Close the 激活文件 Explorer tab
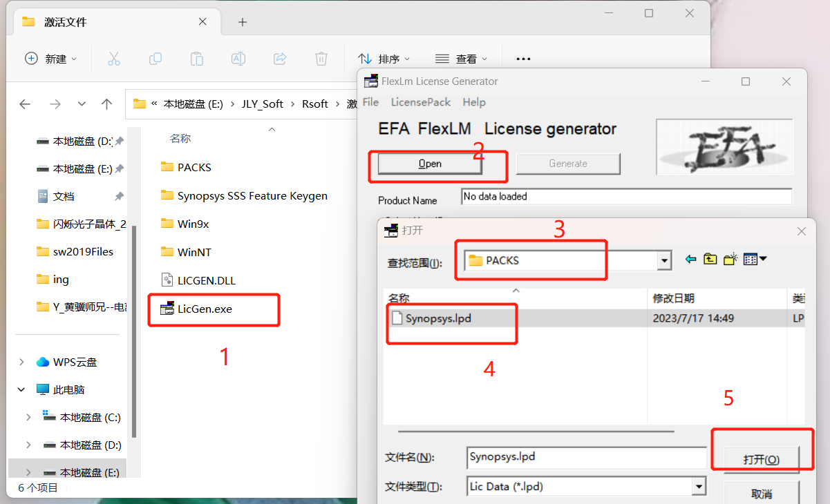Viewport: 830px width, 504px height. click(x=202, y=21)
